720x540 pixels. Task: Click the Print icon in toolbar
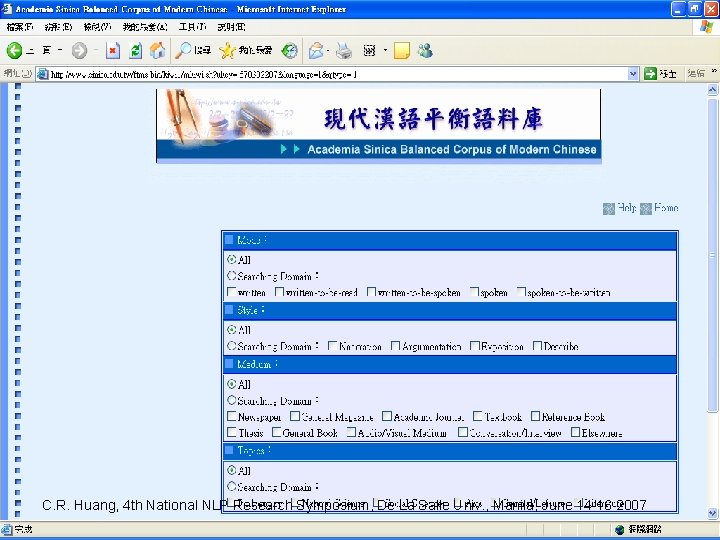(344, 51)
